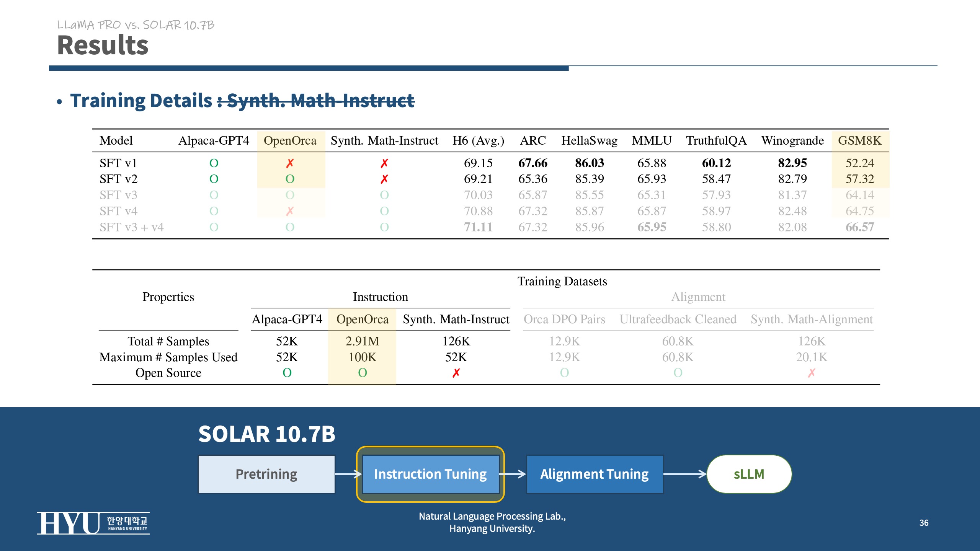Image resolution: width=980 pixels, height=551 pixels.
Task: Click green O in SFT v2 OpenOrca cell
Action: tap(290, 179)
